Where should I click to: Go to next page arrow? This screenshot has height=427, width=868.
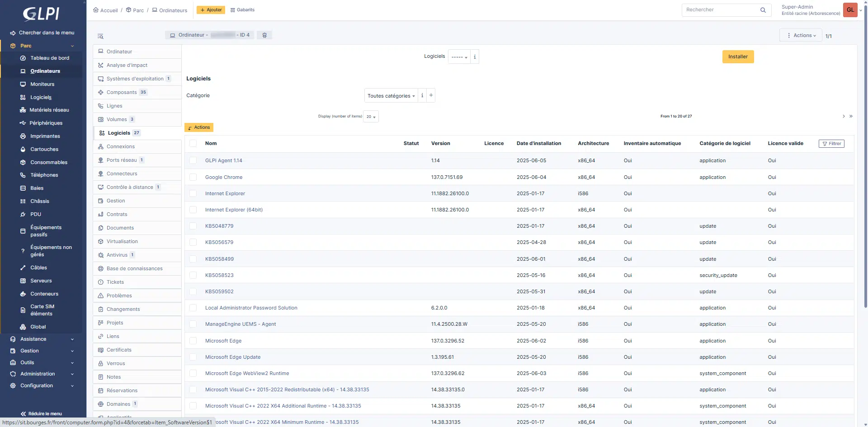(x=844, y=116)
